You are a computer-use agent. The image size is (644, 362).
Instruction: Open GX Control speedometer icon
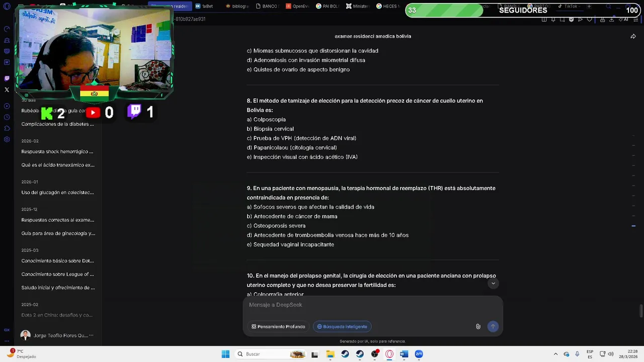click(7, 29)
